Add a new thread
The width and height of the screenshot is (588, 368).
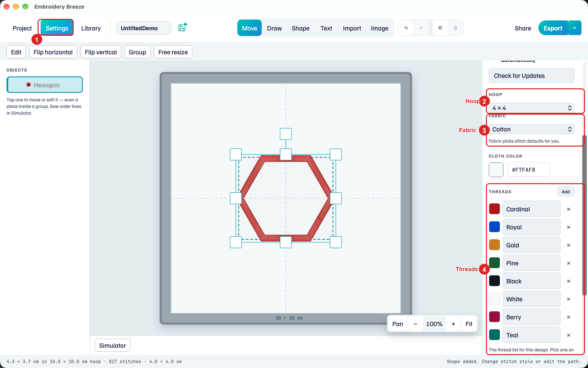point(566,192)
